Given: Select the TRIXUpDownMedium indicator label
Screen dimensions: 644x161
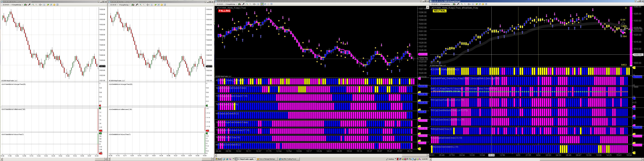Looking at the screenshot, I should (449, 110).
